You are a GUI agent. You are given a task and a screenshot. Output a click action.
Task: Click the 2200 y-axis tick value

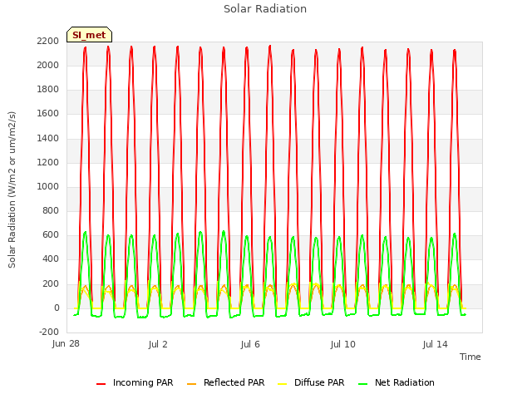pos(48,41)
